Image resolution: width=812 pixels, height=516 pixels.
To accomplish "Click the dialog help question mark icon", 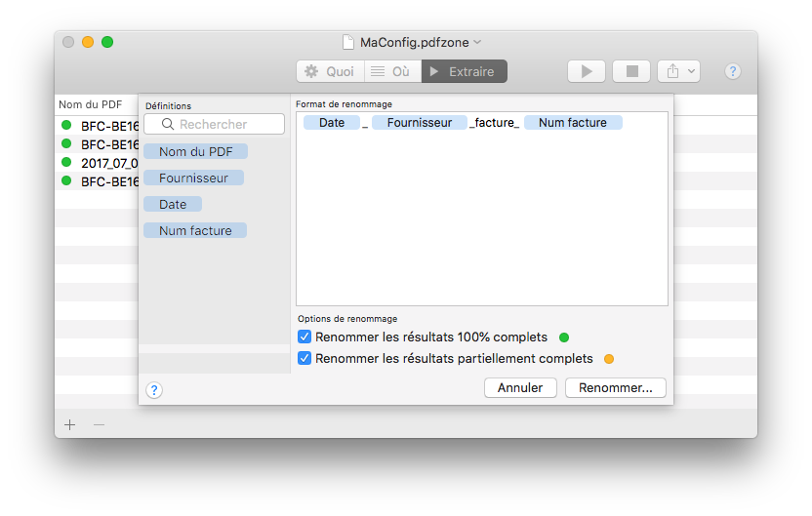I will [154, 390].
